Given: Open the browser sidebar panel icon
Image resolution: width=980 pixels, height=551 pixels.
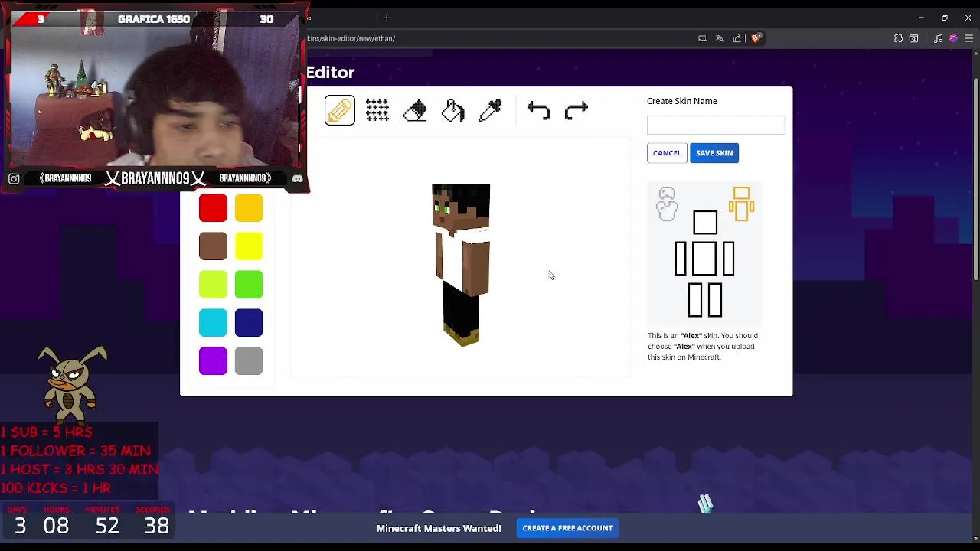Looking at the screenshot, I should 914,38.
